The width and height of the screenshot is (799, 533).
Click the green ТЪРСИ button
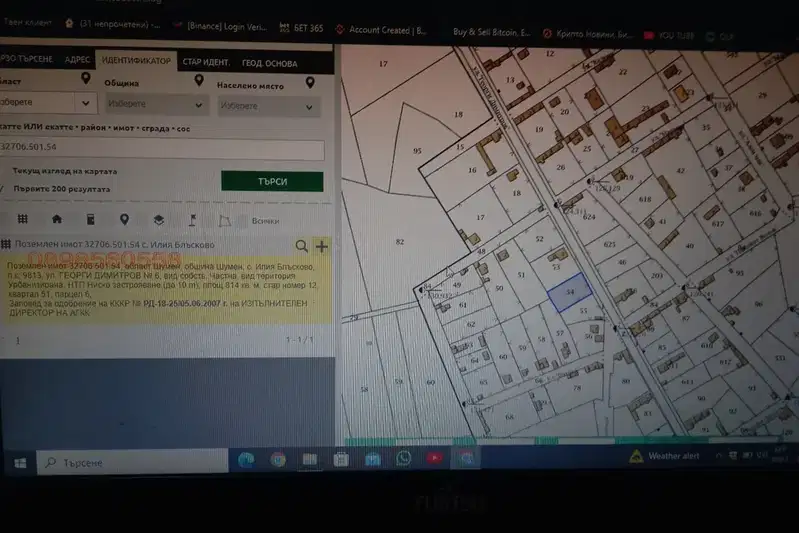[x=272, y=181]
